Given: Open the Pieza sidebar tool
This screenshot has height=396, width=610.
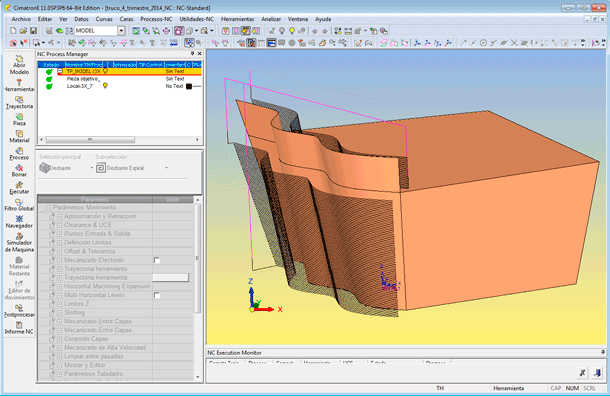Looking at the screenshot, I should tap(19, 119).
